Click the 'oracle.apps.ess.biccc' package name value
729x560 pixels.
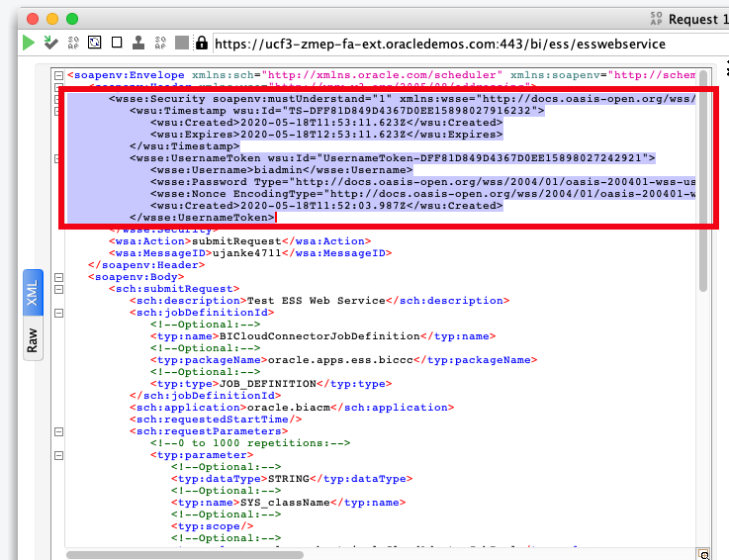pos(340,360)
